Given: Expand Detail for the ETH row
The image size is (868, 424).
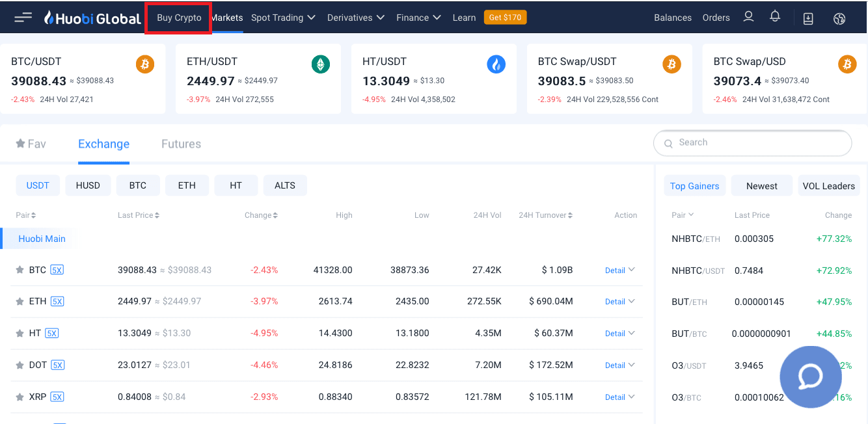Looking at the screenshot, I should coord(620,301).
